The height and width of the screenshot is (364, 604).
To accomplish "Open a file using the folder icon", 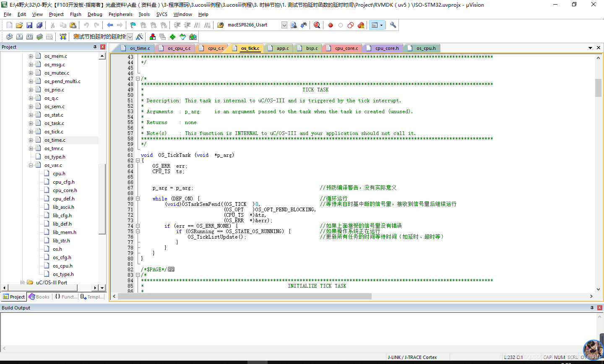I will point(19,25).
